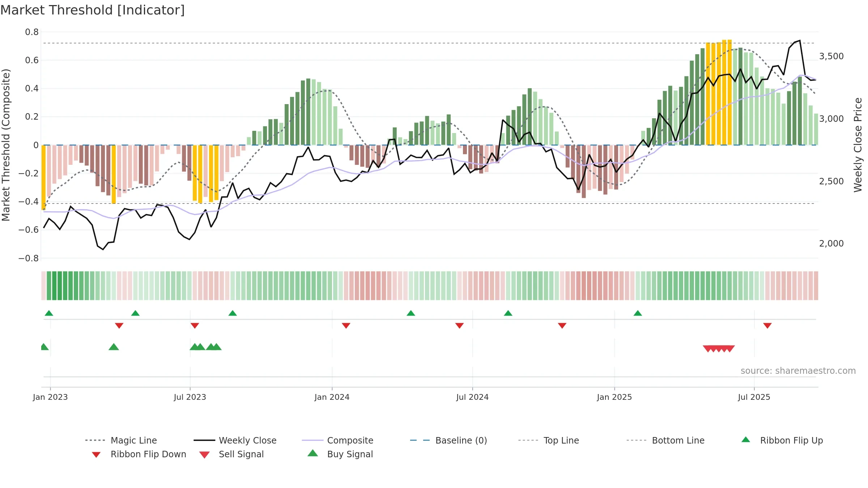Click the 'Jan 2025' x-axis label
The image size is (868, 488).
pyautogui.click(x=614, y=397)
